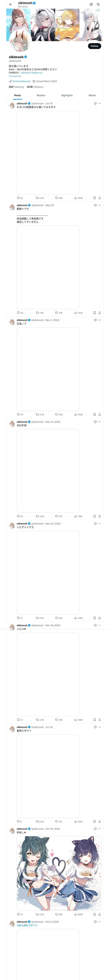Bookmark the 御陵ナグサ post
This screenshot has height=980, width=110.
click(95, 313)
